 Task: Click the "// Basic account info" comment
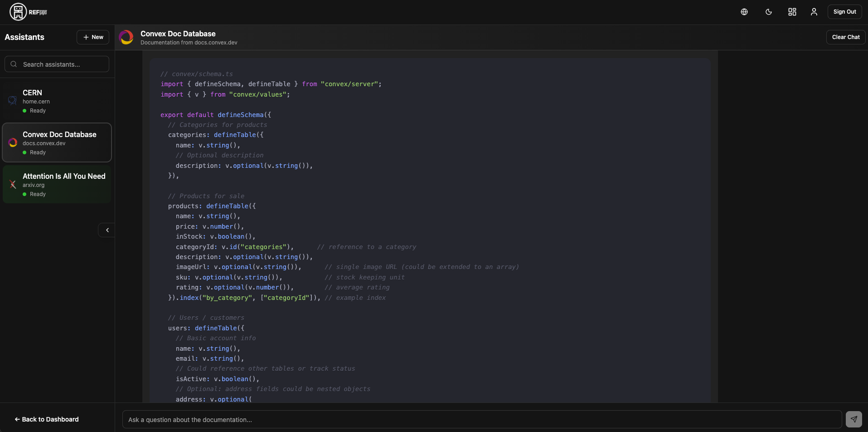point(216,338)
